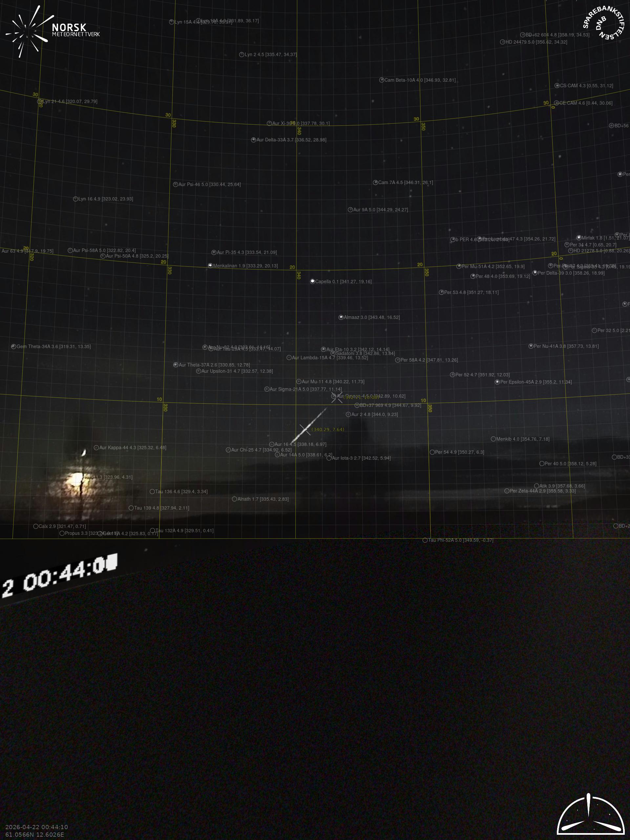
Task: Click the station coordinates 61.0566N 12.6026E
Action: coord(34,834)
